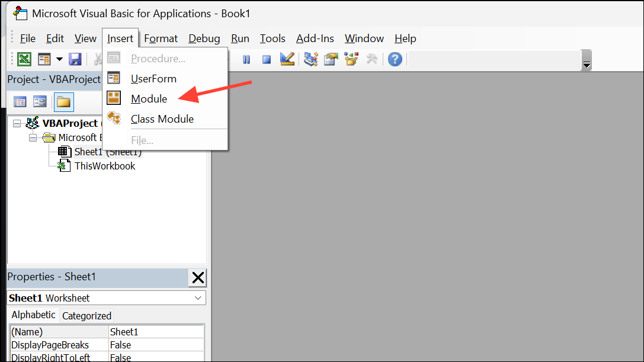Open the Debug menu

[204, 39]
